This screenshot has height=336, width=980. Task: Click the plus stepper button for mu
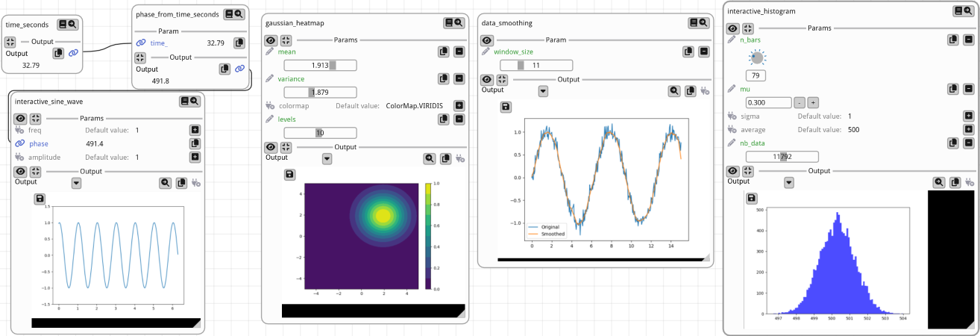tap(813, 102)
